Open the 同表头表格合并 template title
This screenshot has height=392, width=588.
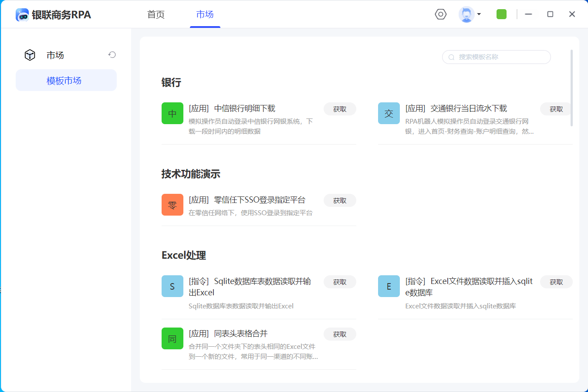[240, 334]
